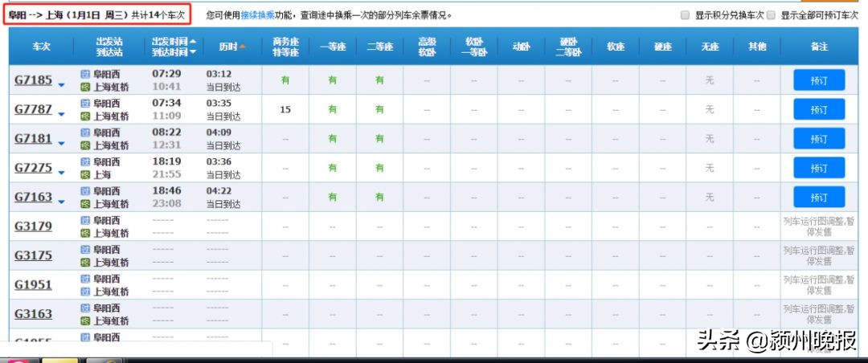Expand stops list arrow for G7185
The height and width of the screenshot is (363, 868).
point(61,85)
